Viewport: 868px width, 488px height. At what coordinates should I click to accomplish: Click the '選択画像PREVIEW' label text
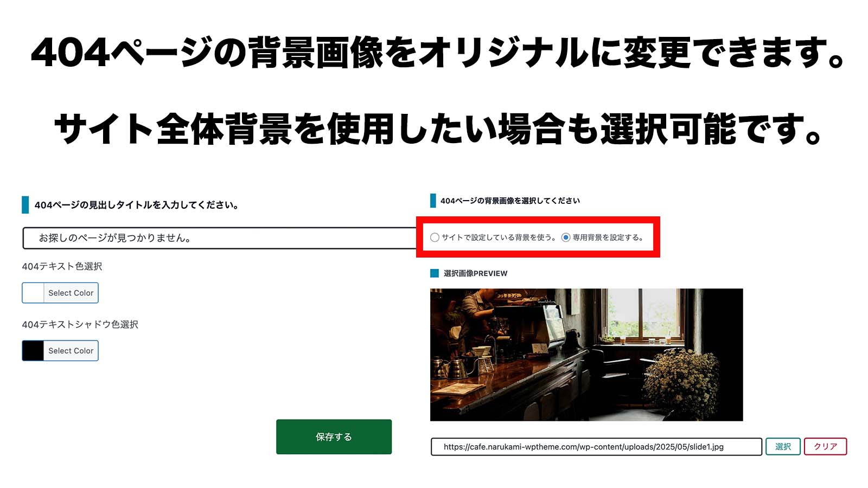click(475, 273)
